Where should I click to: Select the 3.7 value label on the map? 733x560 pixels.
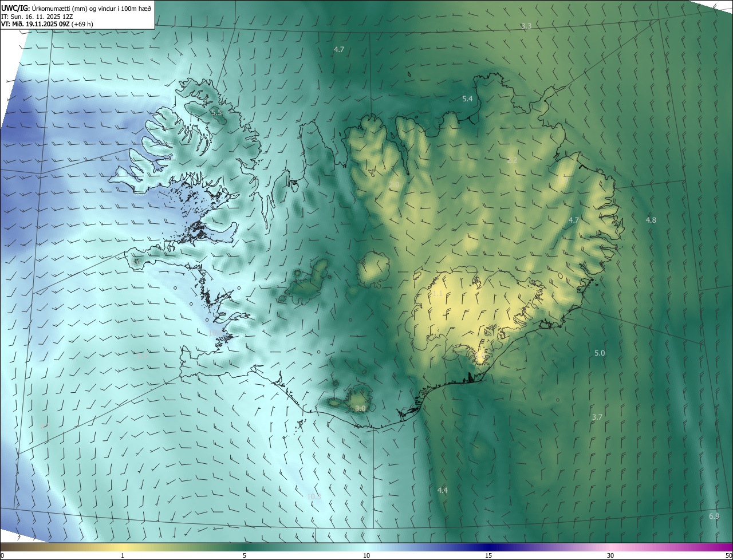pos(597,417)
